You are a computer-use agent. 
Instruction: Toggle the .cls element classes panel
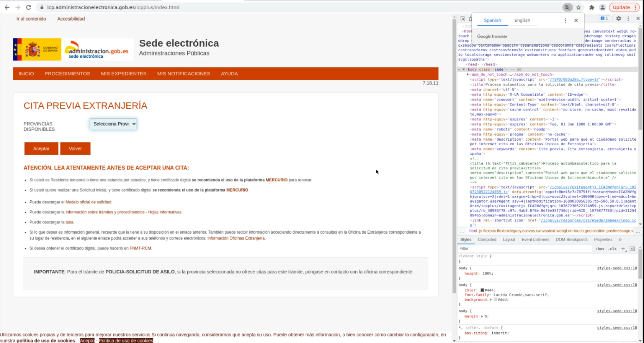(613, 249)
